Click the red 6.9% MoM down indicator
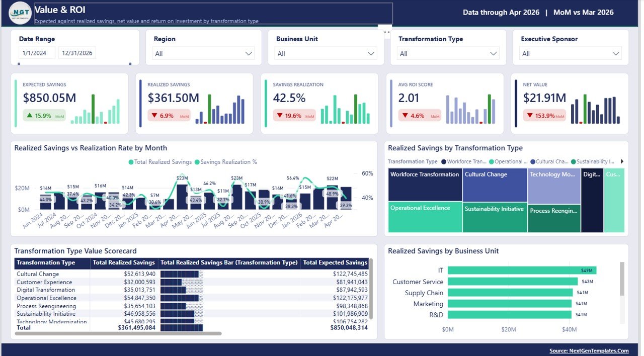The height and width of the screenshot is (356, 644). click(x=169, y=116)
